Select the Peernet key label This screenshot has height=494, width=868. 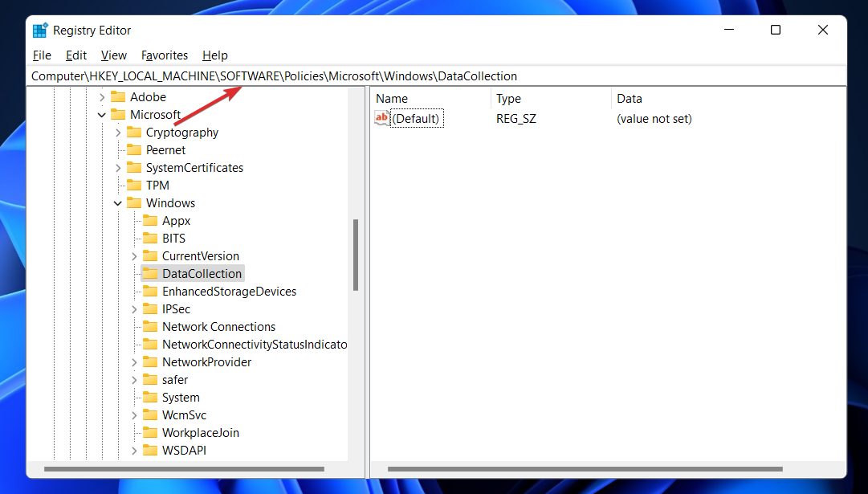[x=165, y=150]
